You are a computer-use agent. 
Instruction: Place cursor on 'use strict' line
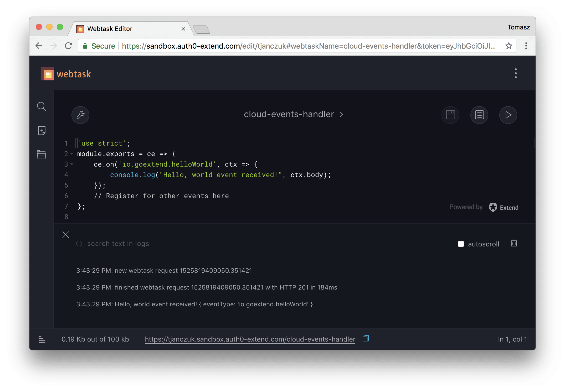point(305,143)
